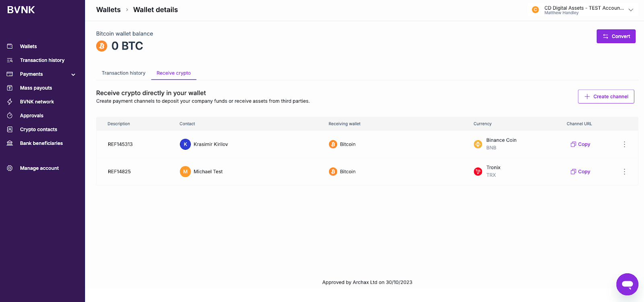Select the Receive crypto tab
Screen dimensions: 644x302
coord(173,73)
